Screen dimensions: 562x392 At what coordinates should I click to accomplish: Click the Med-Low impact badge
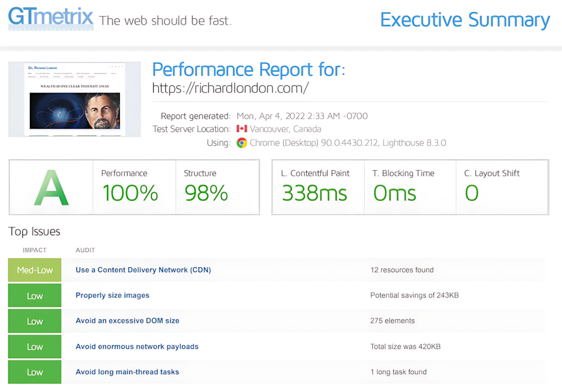pos(35,270)
